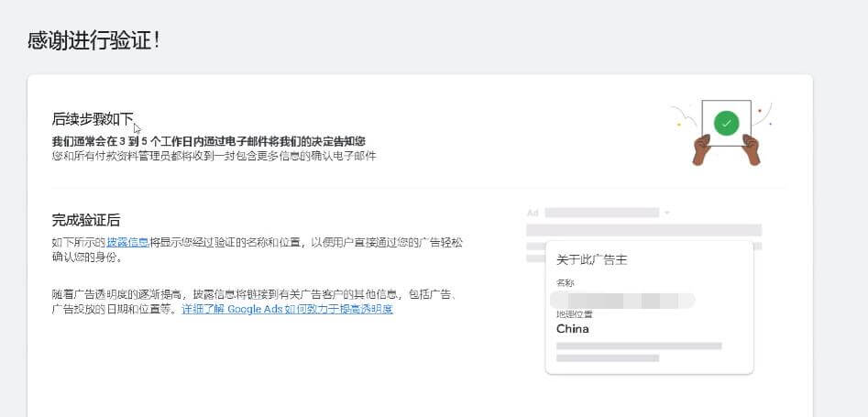Image resolution: width=868 pixels, height=417 pixels.
Task: Click the 完成验证后 section heading
Action: 86,220
